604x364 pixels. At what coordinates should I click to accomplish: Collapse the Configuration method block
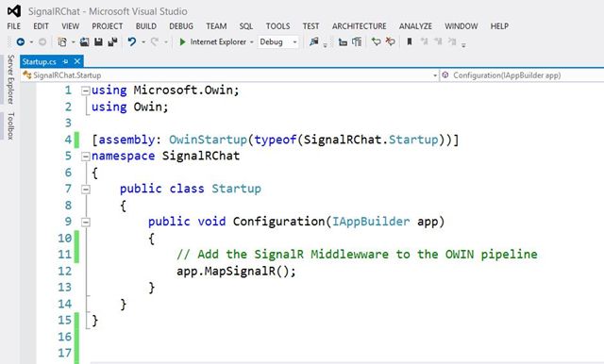click(86, 222)
